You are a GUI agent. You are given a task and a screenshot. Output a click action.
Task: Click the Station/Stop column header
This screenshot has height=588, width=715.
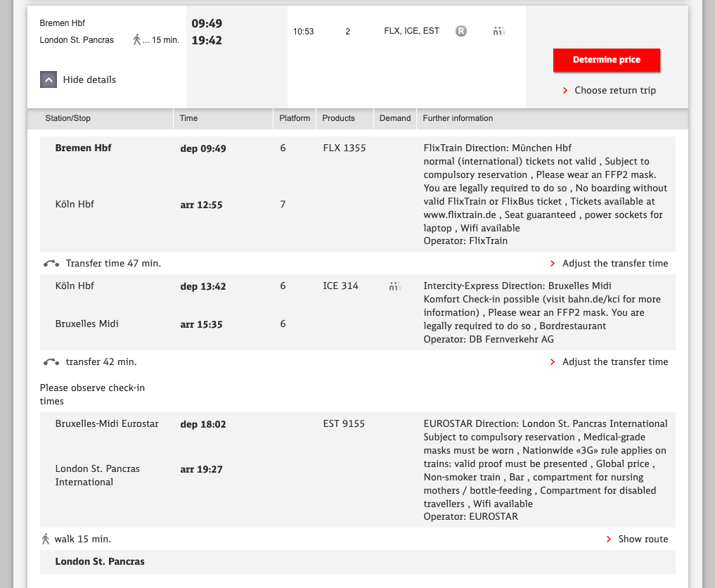tap(67, 118)
